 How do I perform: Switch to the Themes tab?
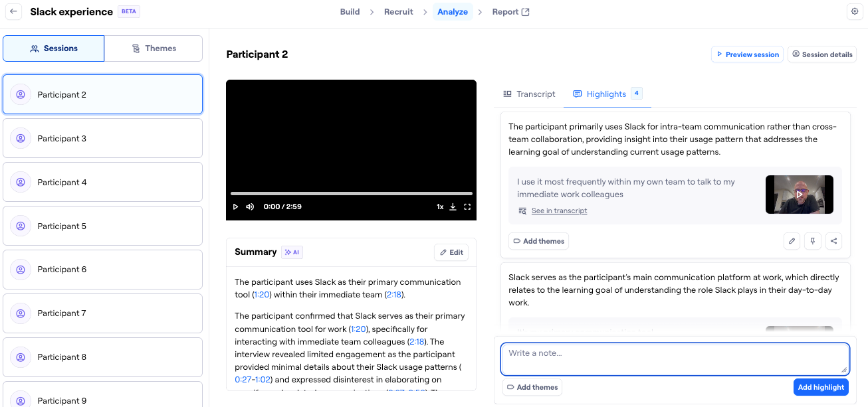[154, 48]
